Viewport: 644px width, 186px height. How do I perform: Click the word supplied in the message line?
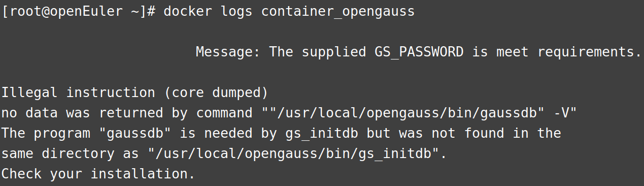coord(334,52)
